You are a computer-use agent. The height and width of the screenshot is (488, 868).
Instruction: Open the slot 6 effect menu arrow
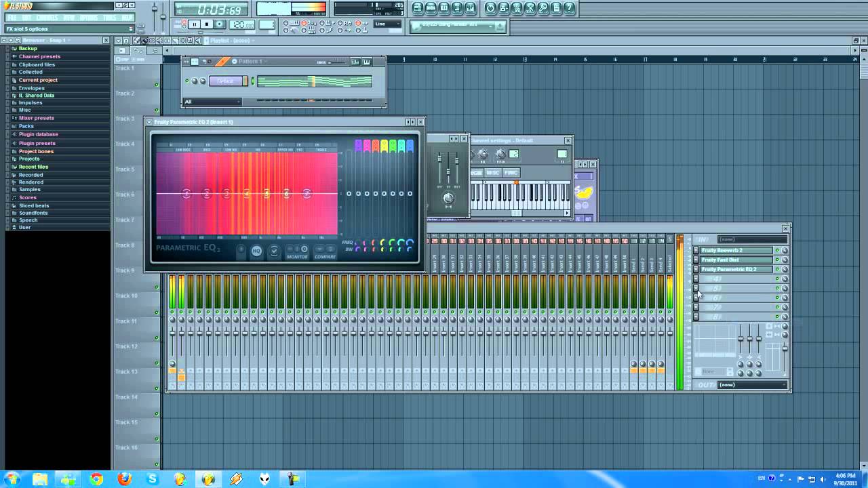point(696,298)
